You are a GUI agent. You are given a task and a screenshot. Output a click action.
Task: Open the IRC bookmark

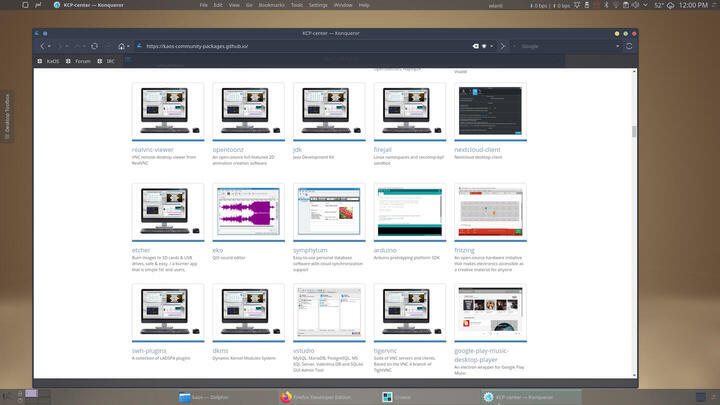[106, 61]
